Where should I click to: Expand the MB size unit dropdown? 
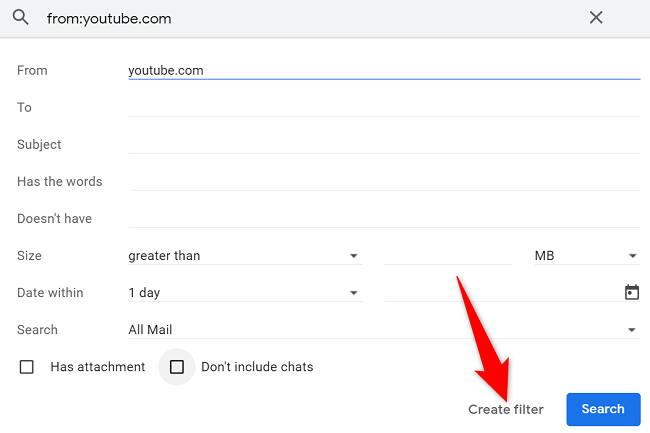pos(585,256)
